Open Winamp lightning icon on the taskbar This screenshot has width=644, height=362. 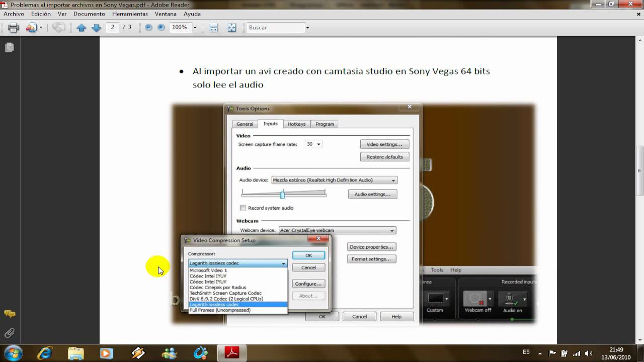(x=138, y=353)
